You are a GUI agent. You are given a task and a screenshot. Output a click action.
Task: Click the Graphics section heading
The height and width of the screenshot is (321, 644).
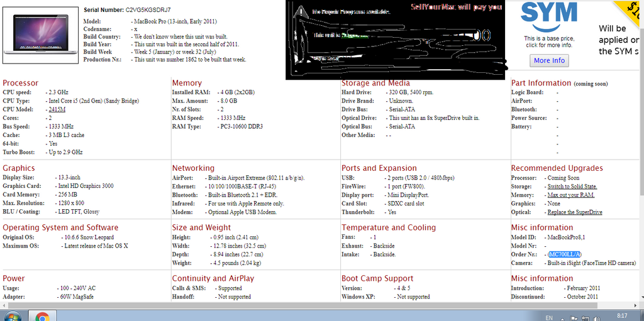(x=18, y=168)
